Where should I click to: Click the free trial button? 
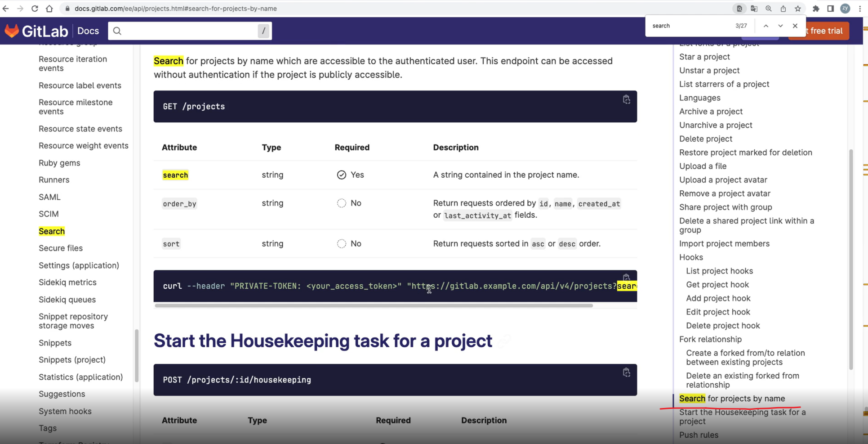826,31
